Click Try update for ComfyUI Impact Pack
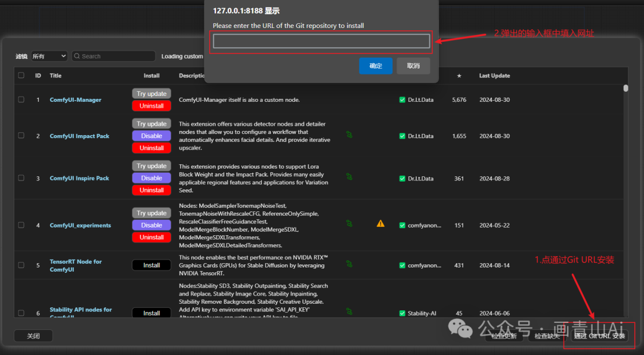The height and width of the screenshot is (355, 644). coord(151,123)
